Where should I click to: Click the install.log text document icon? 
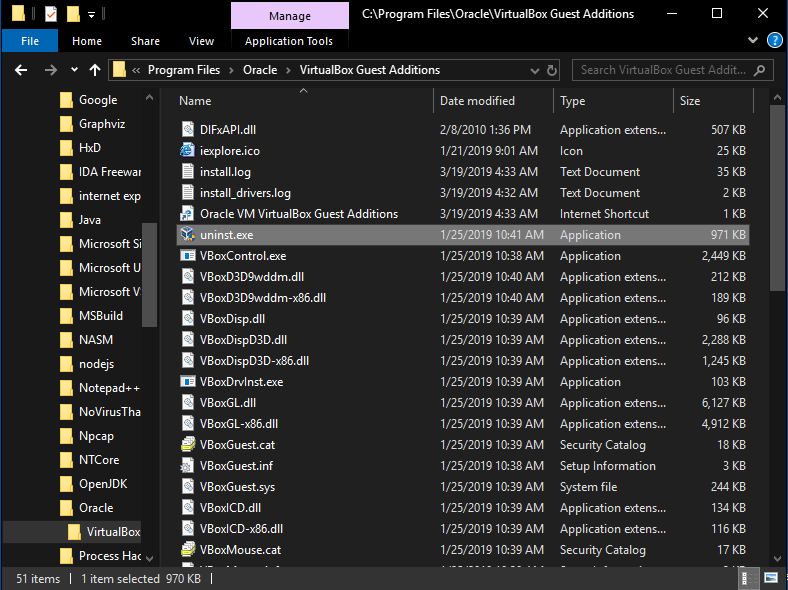(187, 171)
